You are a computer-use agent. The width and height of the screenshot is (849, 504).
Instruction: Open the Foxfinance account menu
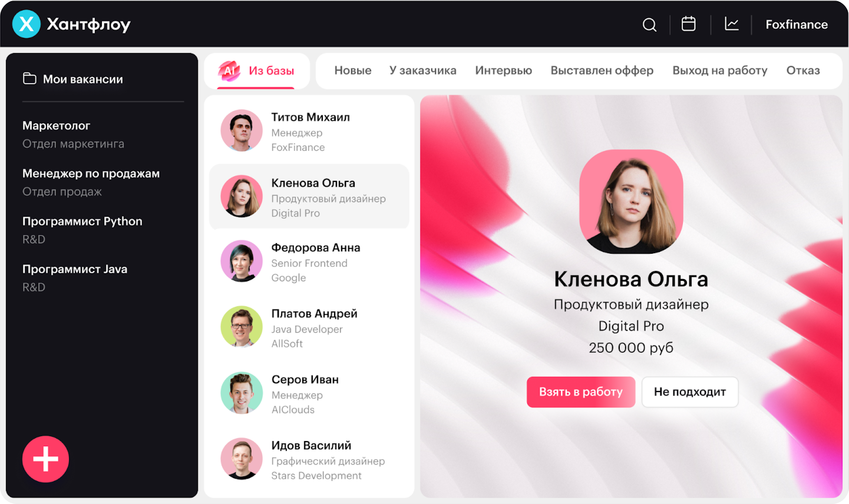(796, 24)
